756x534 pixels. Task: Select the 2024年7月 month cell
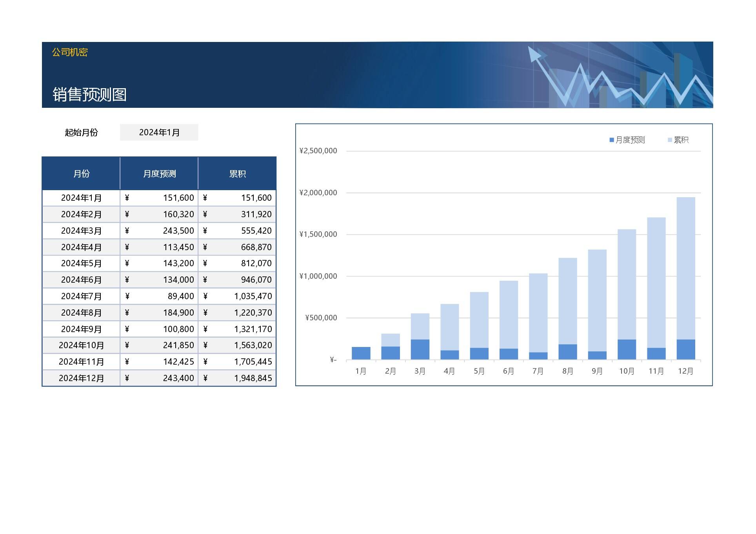point(81,296)
